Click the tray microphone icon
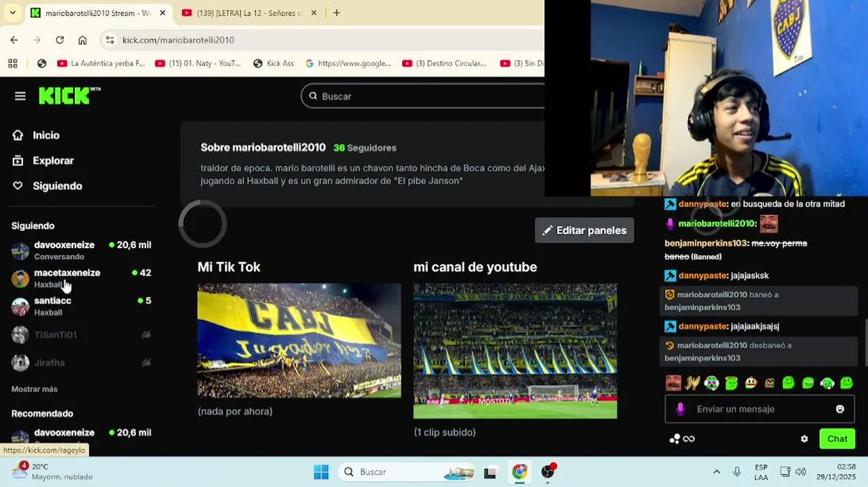Image resolution: width=868 pixels, height=487 pixels. (x=737, y=471)
